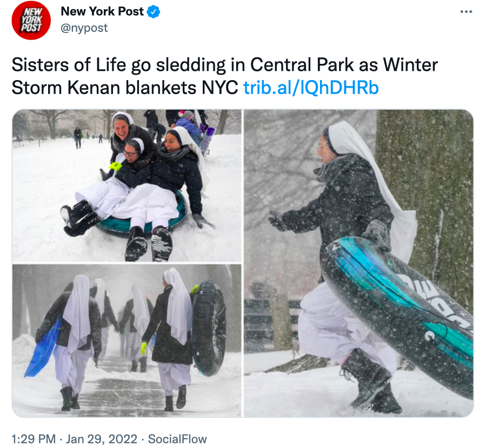Open the SocialFlow source label
This screenshot has height=448, width=486.
click(177, 439)
